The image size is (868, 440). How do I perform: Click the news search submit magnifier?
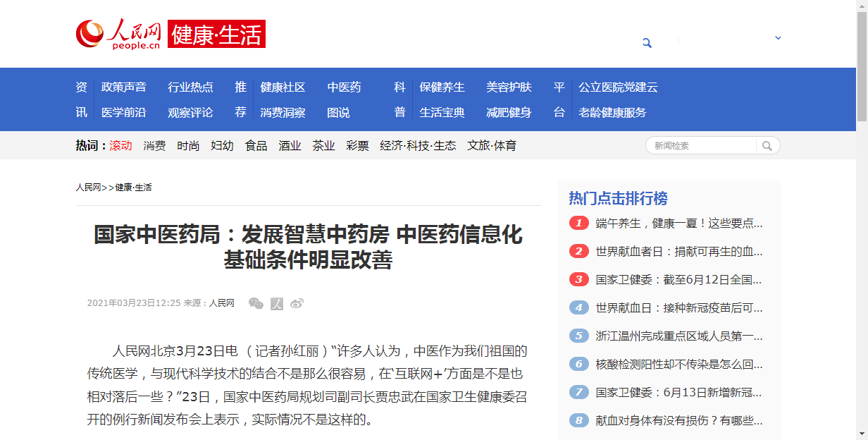767,146
